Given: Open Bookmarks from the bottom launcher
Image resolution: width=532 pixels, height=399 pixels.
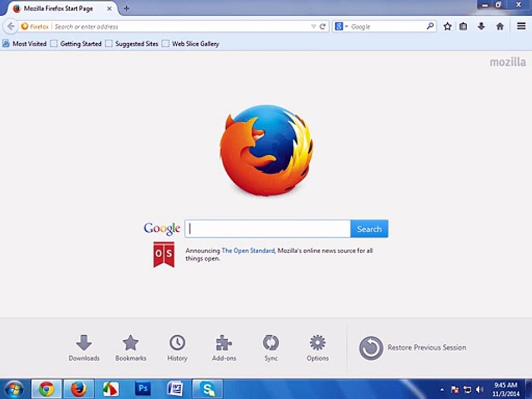Looking at the screenshot, I should coord(131,348).
